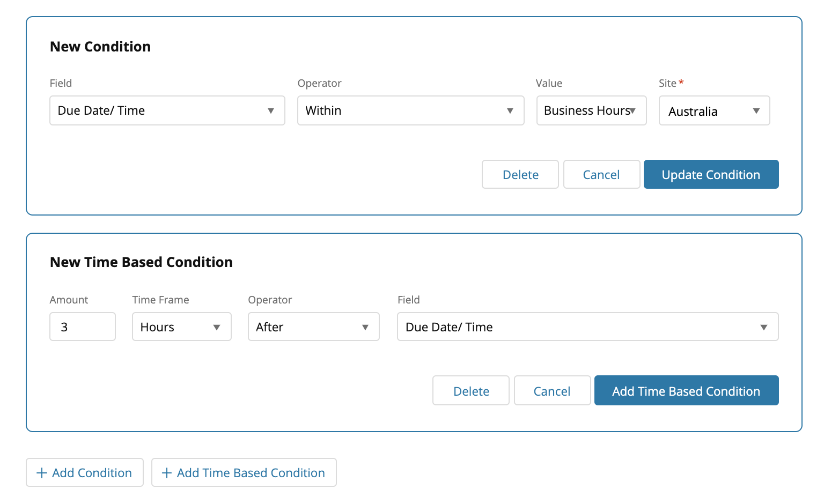Expand the Within operator dropdown

[x=410, y=110]
